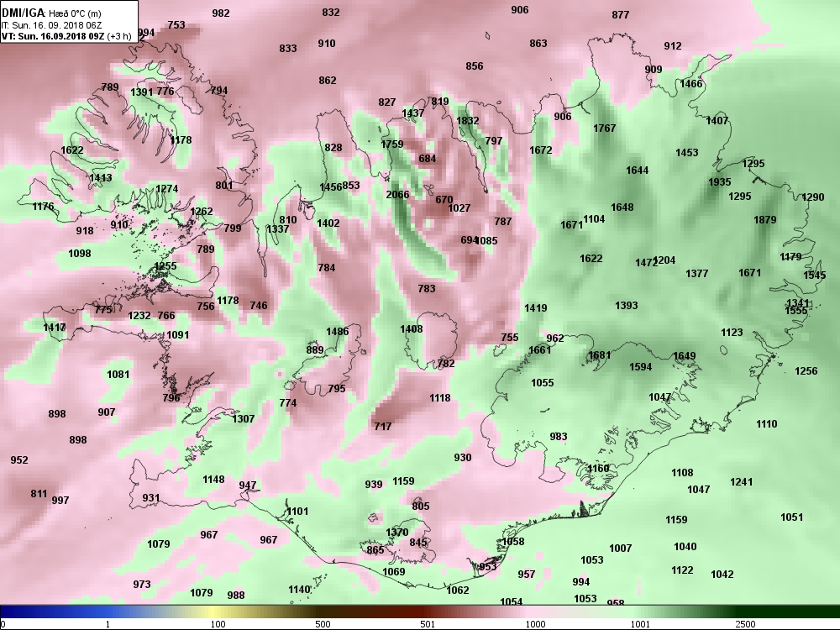Select the 865 height label

[375, 549]
